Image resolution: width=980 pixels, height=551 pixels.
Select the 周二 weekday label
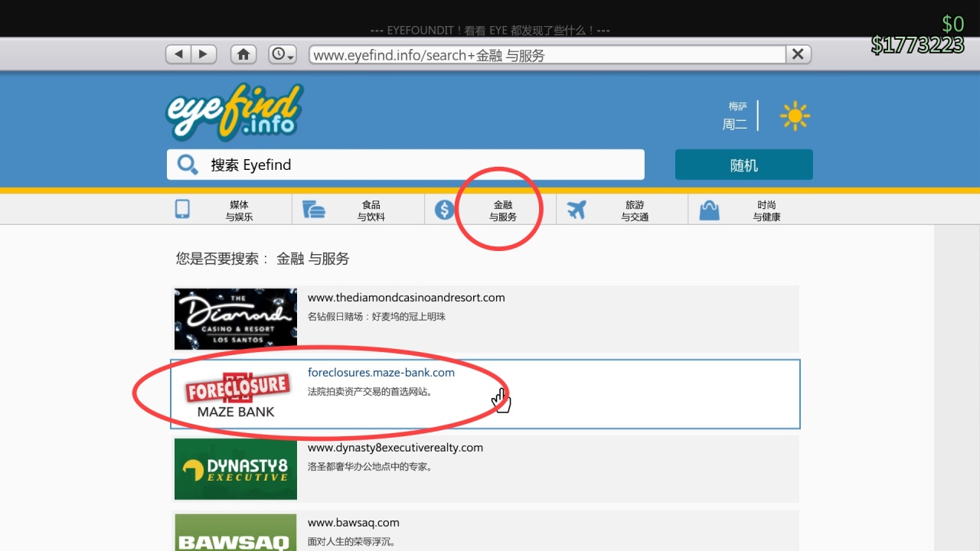735,124
